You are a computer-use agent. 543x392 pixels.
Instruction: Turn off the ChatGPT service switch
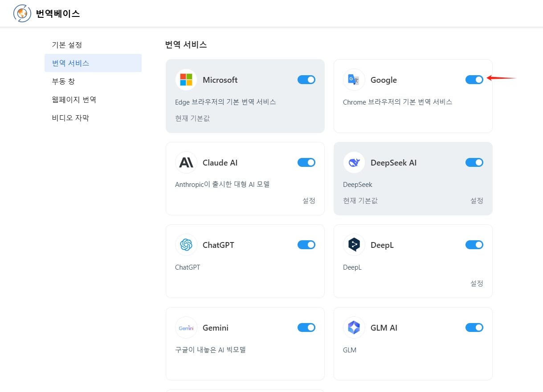[x=306, y=245]
